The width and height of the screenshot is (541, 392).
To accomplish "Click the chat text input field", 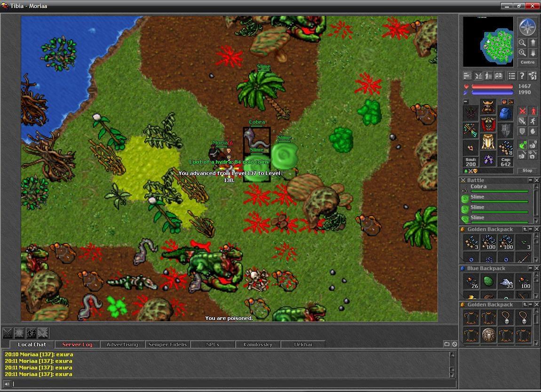I will pos(234,384).
